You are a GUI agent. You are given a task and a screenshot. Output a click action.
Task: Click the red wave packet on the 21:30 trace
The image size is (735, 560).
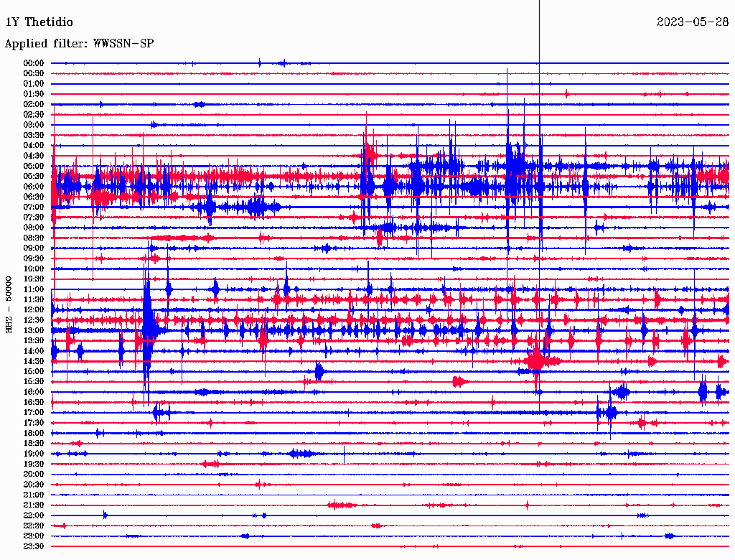click(x=341, y=505)
